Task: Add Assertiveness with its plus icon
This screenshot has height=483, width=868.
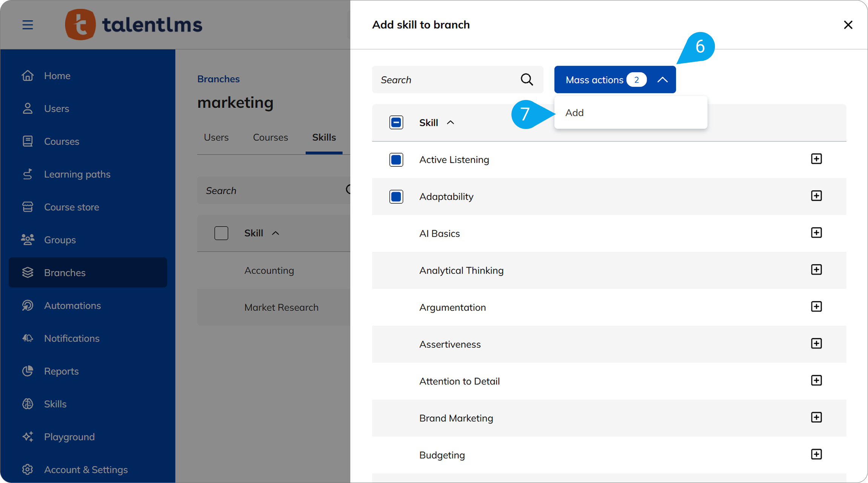Action: point(816,343)
